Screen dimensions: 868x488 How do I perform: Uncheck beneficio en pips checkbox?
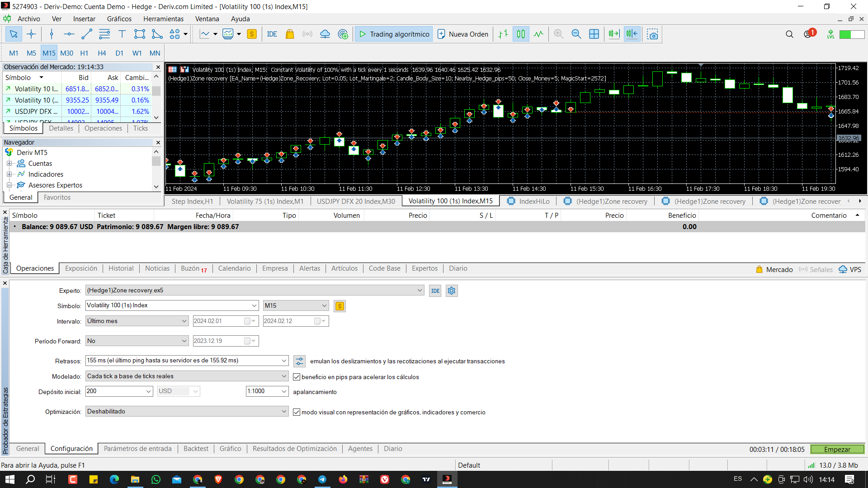[297, 377]
